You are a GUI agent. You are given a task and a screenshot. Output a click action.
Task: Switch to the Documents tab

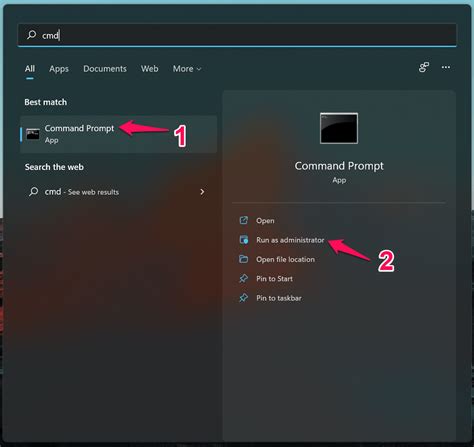[x=105, y=69]
